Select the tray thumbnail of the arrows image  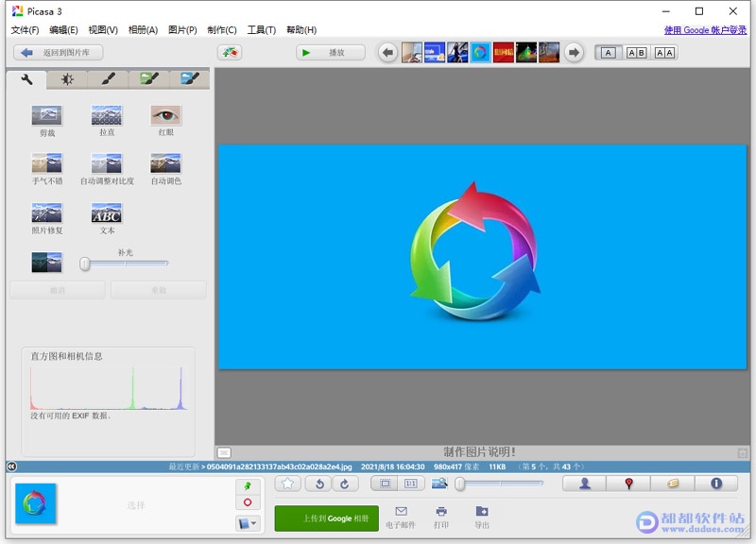[x=36, y=503]
